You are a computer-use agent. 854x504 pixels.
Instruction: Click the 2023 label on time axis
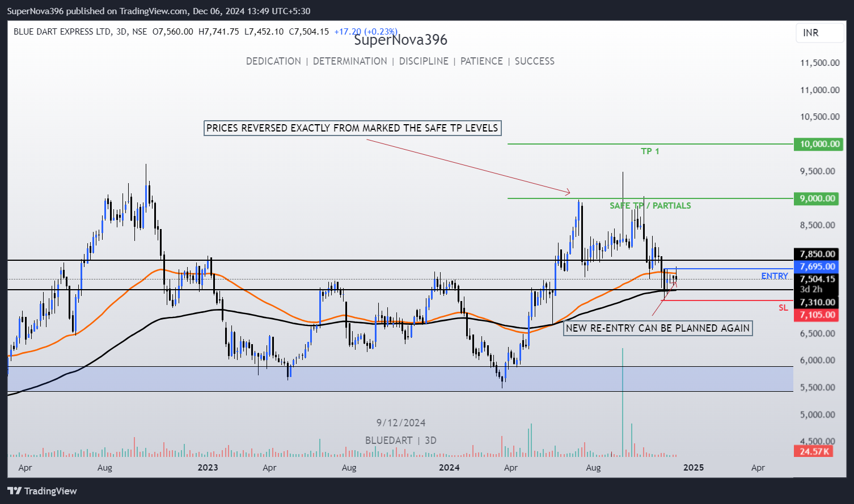(x=208, y=468)
